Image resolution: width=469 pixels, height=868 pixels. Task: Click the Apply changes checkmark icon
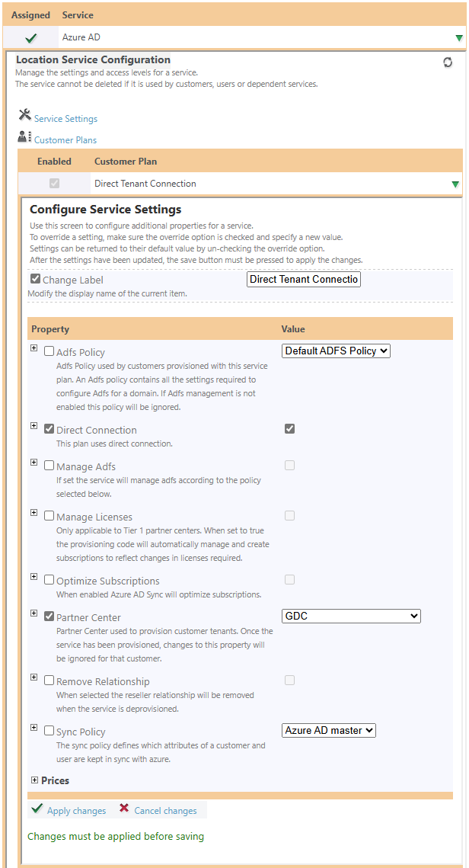pyautogui.click(x=35, y=809)
